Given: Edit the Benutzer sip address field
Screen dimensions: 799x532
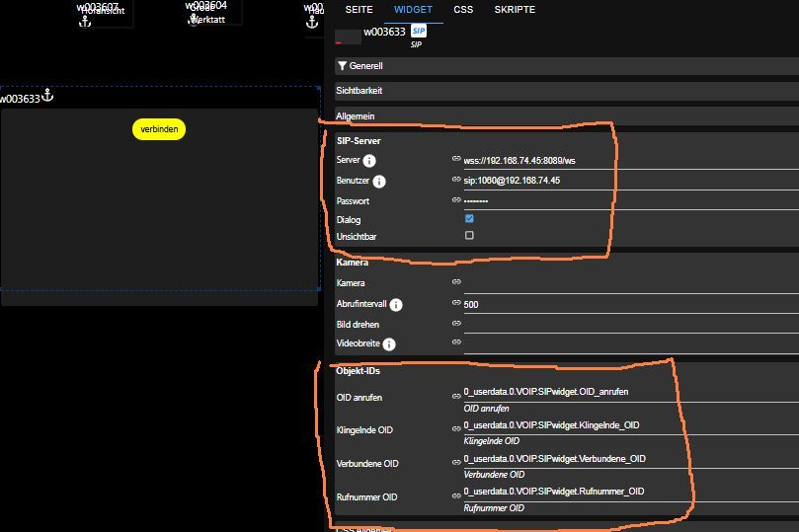Looking at the screenshot, I should click(631, 181).
